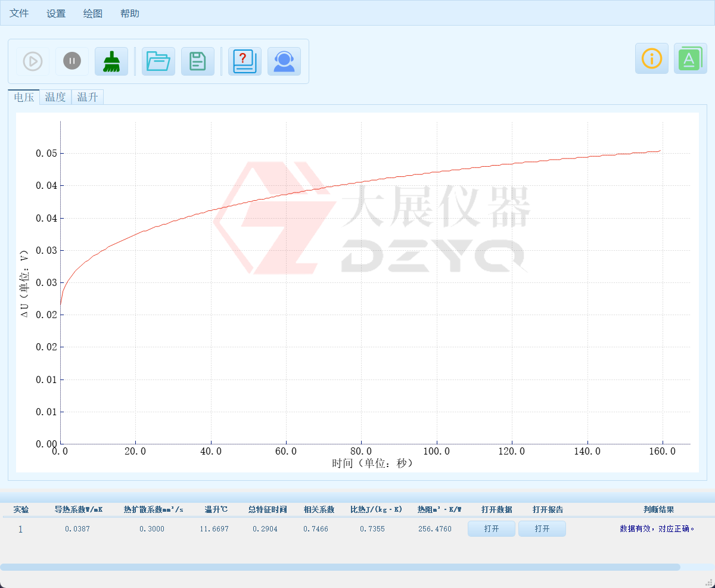Click 打开 under 打开数据 column
Image resolution: width=715 pixels, height=588 pixels.
point(491,528)
